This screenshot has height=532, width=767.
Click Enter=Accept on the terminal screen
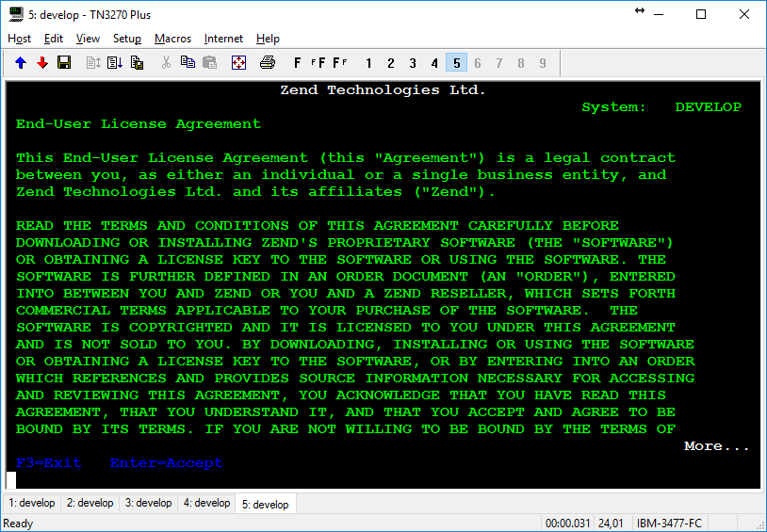point(166,463)
